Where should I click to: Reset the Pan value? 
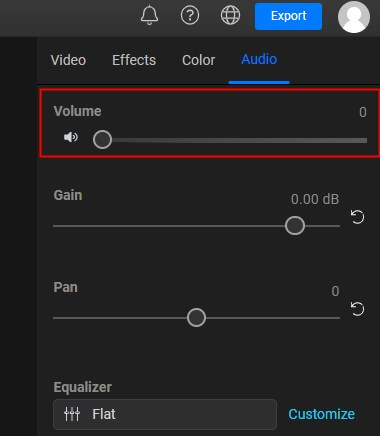pyautogui.click(x=357, y=309)
